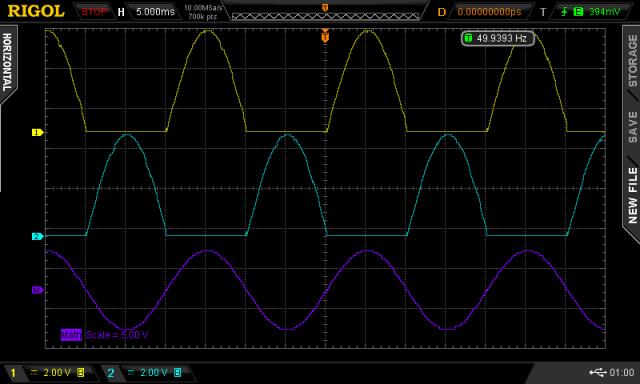The height and width of the screenshot is (384, 640).
Task: Toggle channel 1 using its 2.00 V label
Action: [57, 372]
